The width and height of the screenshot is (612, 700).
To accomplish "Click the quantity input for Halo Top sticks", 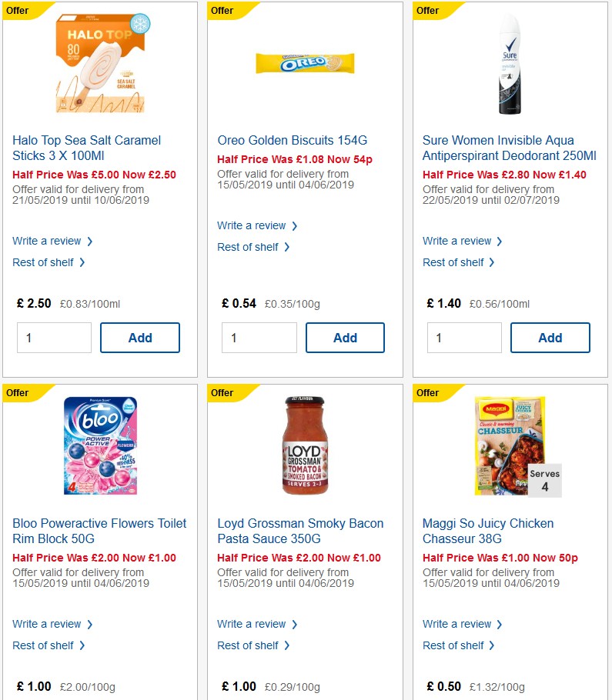I will pyautogui.click(x=54, y=337).
